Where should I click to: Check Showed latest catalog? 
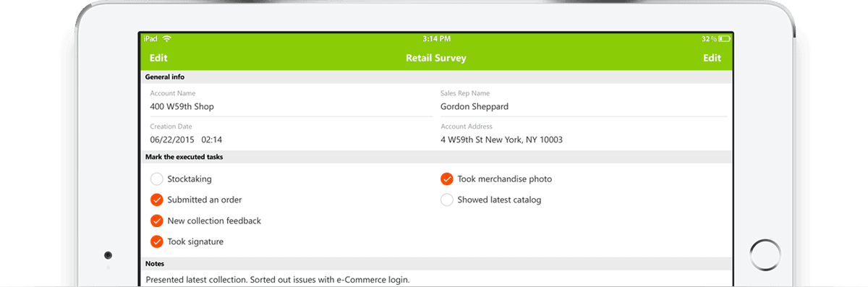(447, 200)
